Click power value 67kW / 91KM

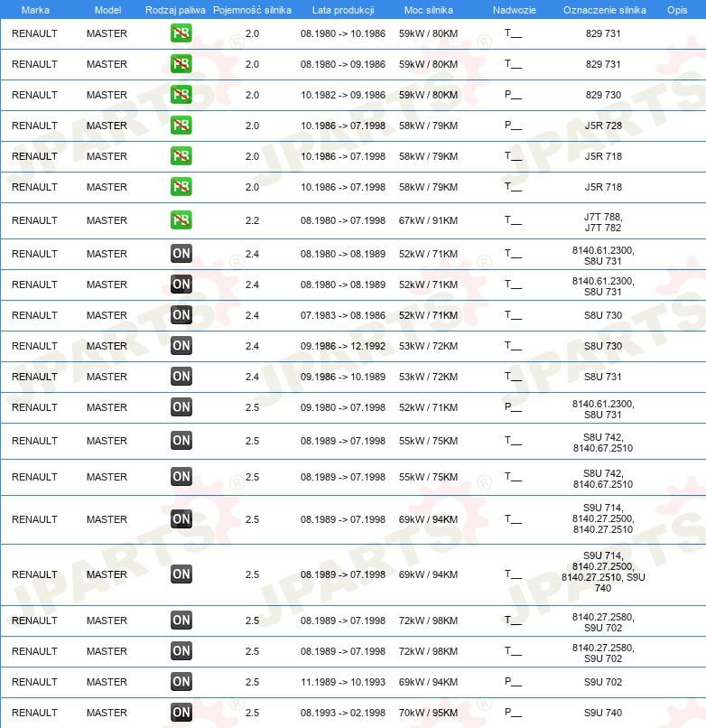(x=428, y=220)
